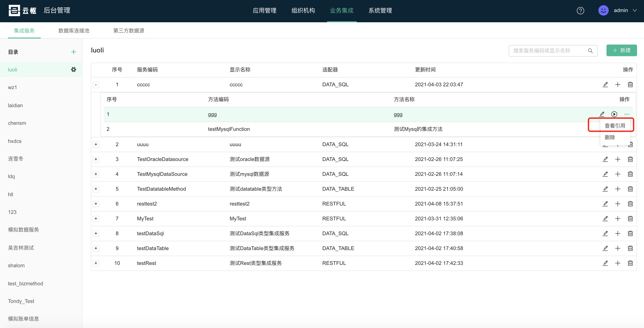Select the hxdcs directory
The image size is (644, 328).
point(41,141)
